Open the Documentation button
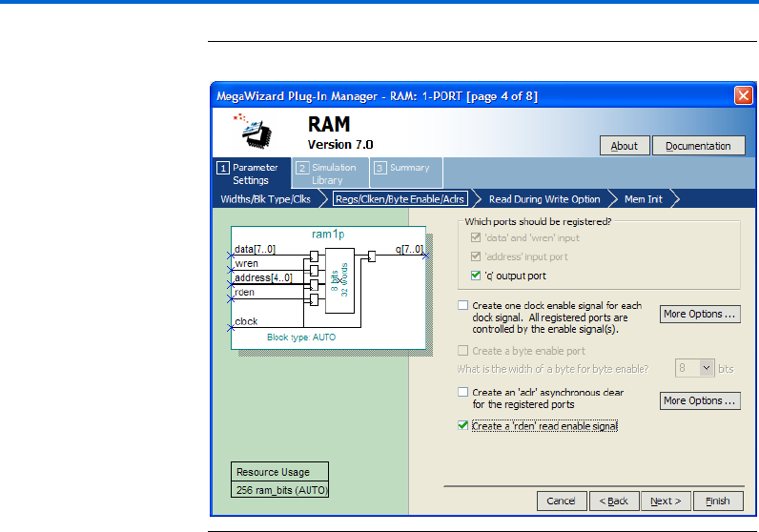The image size is (759, 532). [698, 146]
